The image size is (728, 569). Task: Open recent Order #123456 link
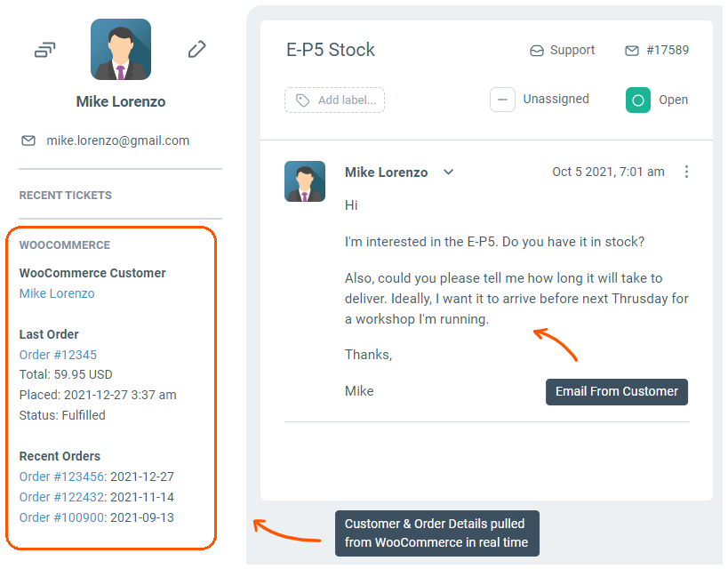point(61,477)
